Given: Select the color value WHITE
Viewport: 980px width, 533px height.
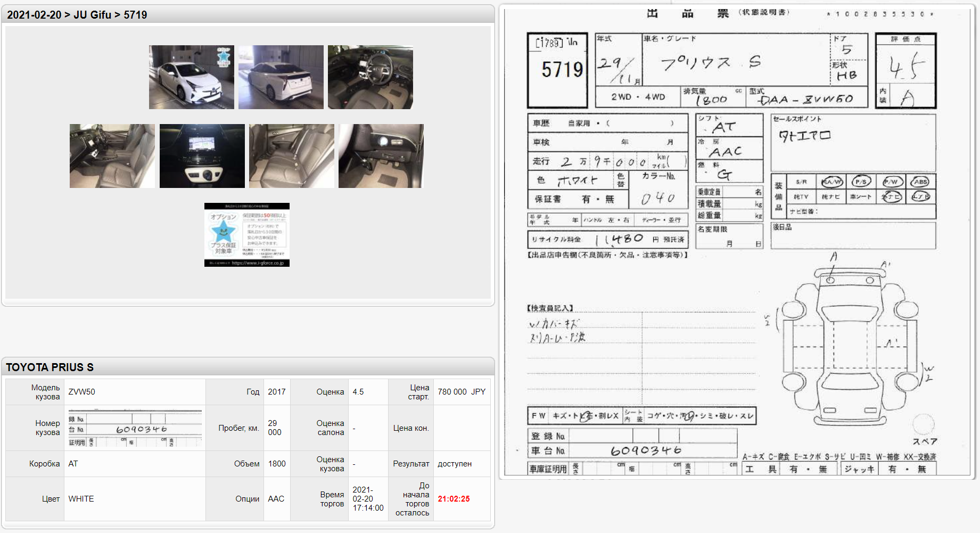Looking at the screenshot, I should click(81, 499).
